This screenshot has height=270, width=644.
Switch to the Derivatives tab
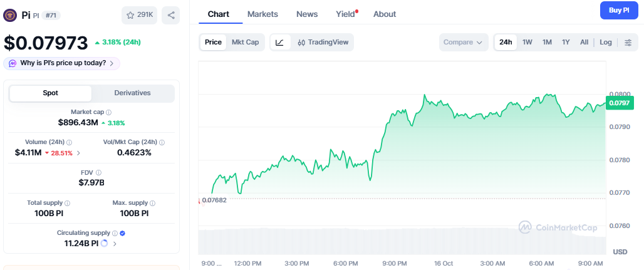[132, 93]
